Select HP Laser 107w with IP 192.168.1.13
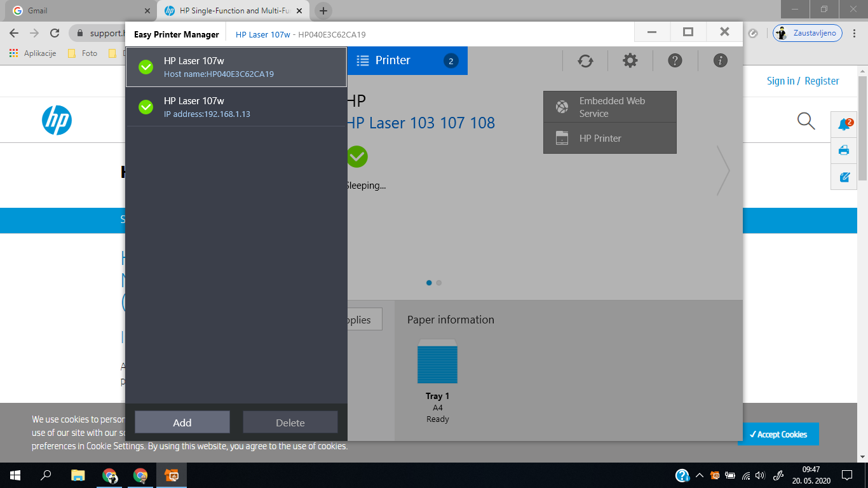Image resolution: width=868 pixels, height=488 pixels. click(x=236, y=107)
